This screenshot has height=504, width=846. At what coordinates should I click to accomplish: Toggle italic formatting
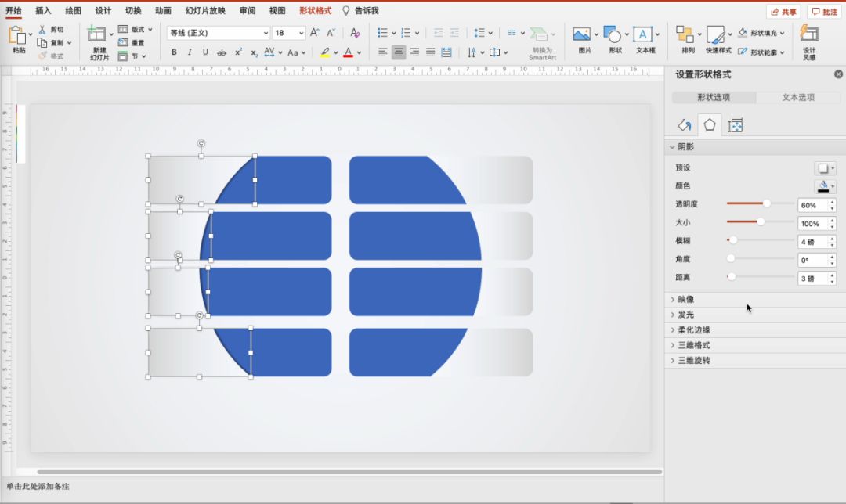[x=190, y=52]
